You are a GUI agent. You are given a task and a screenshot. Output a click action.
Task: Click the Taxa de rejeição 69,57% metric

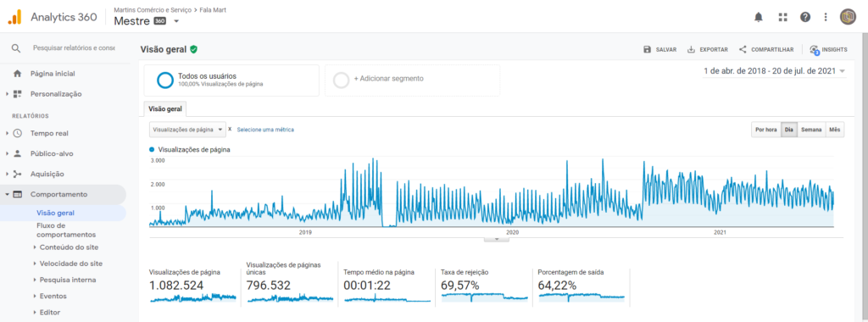point(484,286)
